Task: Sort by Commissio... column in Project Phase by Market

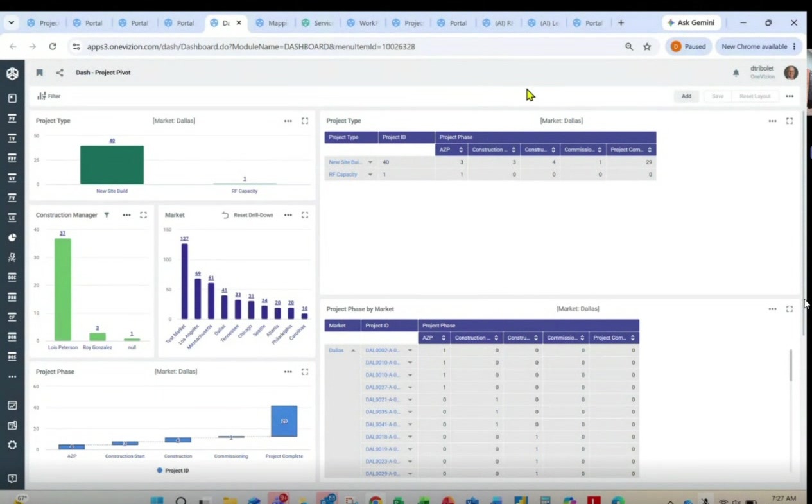Action: (582, 338)
